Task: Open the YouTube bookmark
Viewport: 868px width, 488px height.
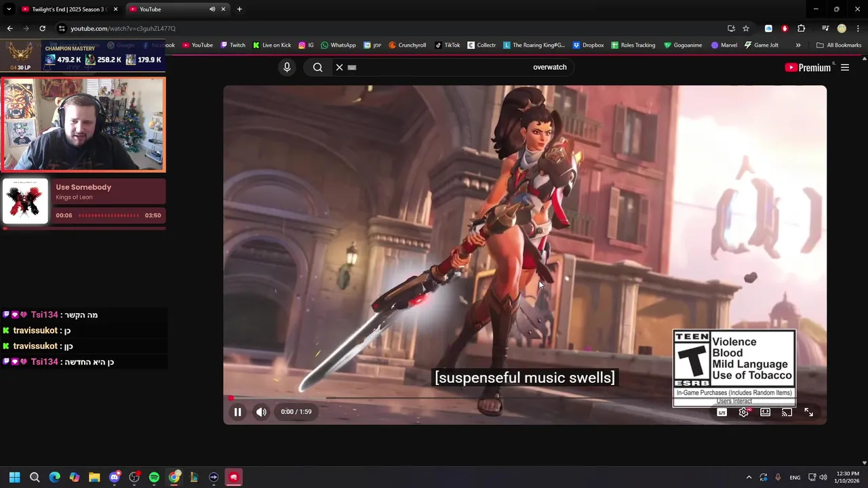Action: [x=197, y=45]
